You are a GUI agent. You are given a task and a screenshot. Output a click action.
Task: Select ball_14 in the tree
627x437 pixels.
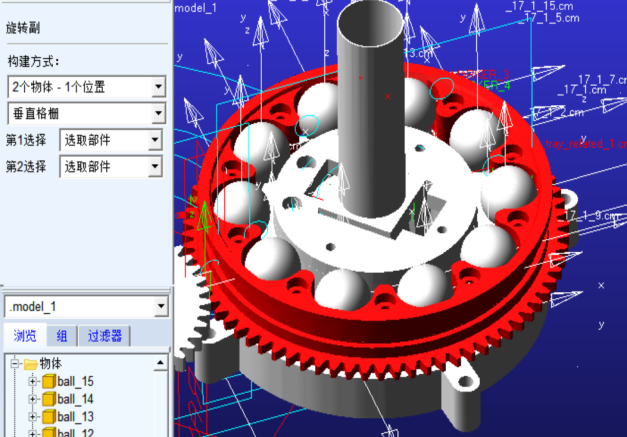[75, 399]
